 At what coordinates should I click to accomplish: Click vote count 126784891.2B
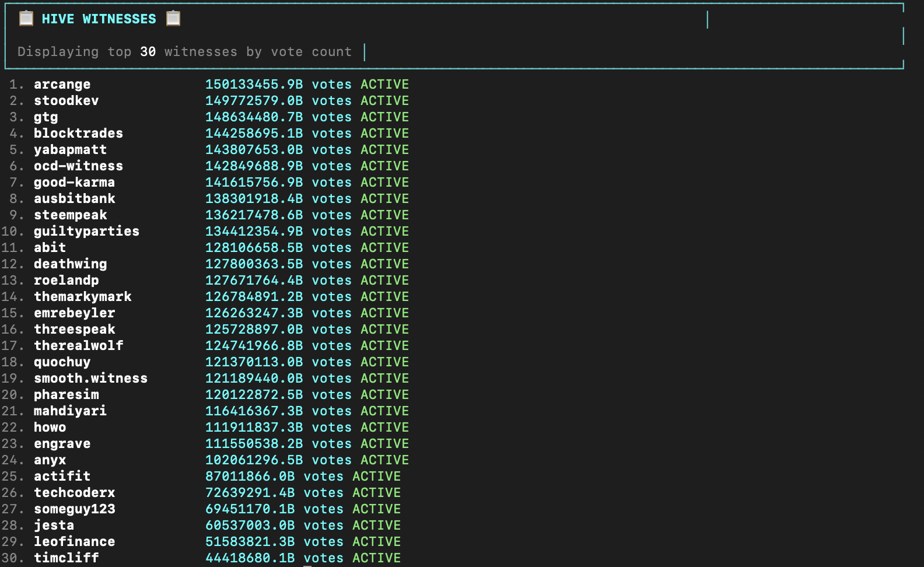pos(254,297)
